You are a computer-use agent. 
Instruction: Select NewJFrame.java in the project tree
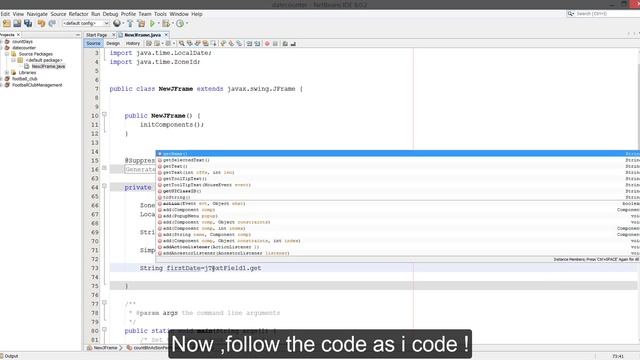[x=48, y=66]
